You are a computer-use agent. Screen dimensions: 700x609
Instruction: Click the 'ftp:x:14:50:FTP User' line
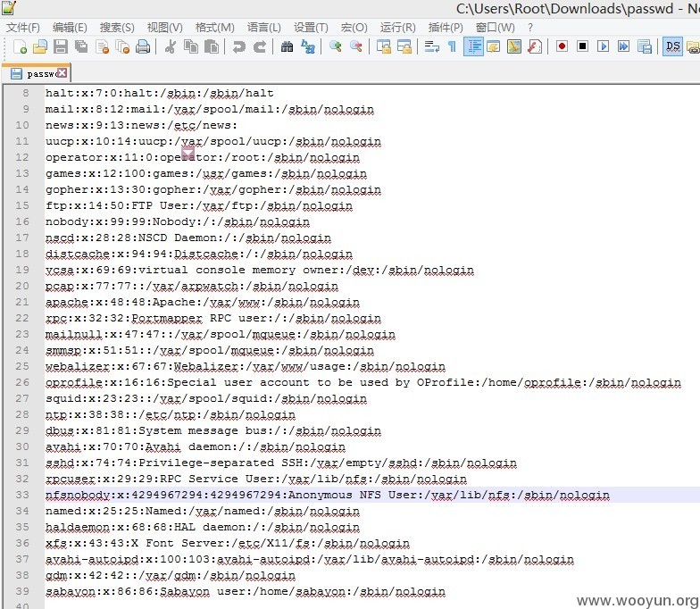(199, 205)
